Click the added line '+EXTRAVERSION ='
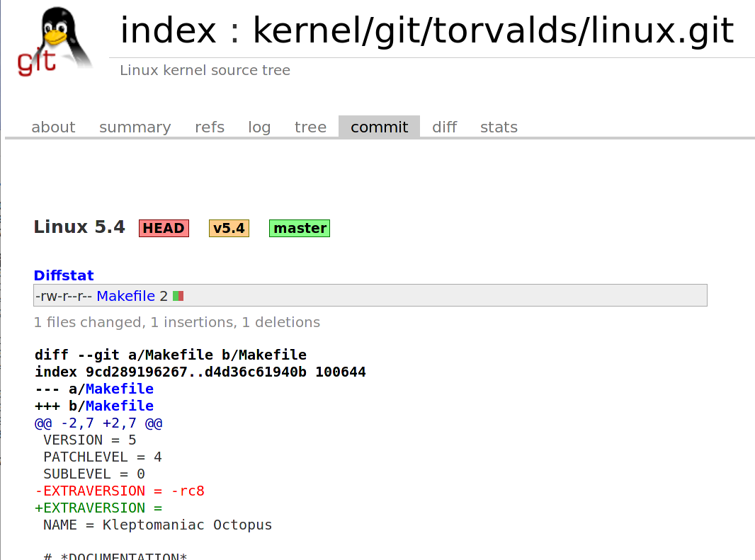This screenshot has width=755, height=560. [x=98, y=508]
